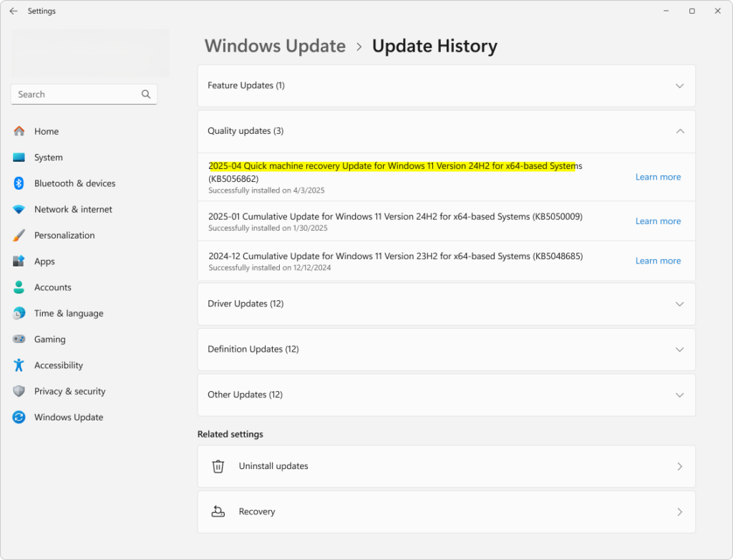This screenshot has height=560, width=733.
Task: Open Accounts settings page
Action: click(x=53, y=287)
